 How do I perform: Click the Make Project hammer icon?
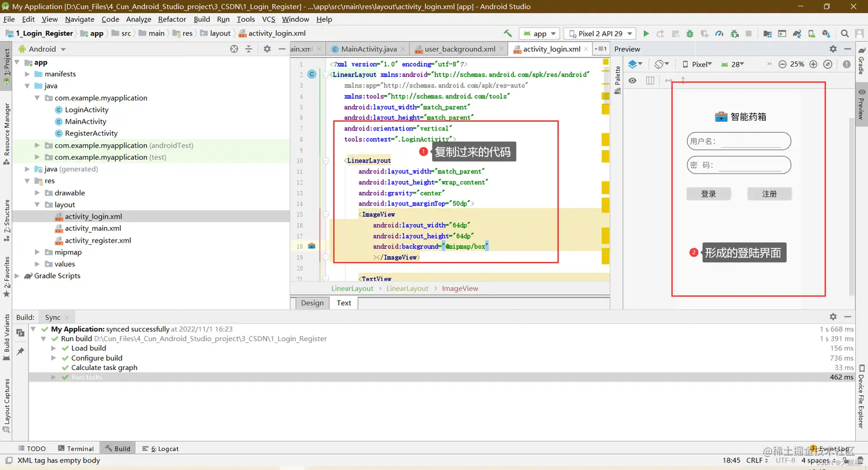(507, 33)
